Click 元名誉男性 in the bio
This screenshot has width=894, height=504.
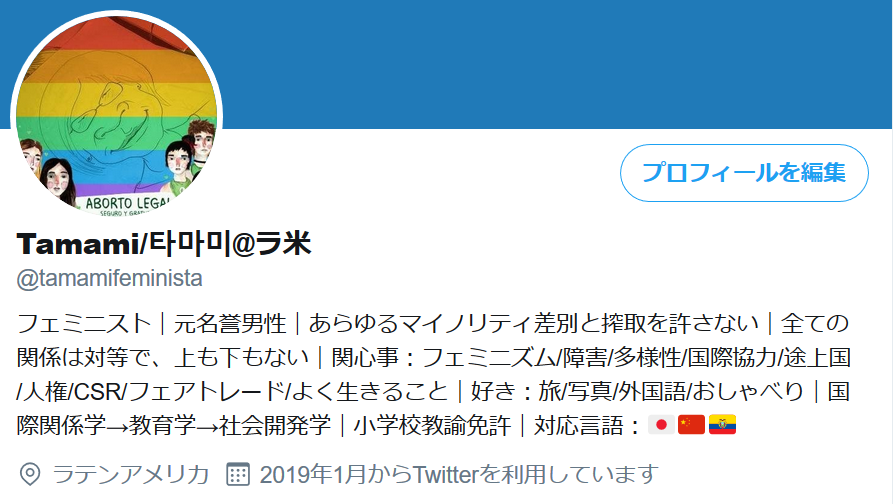pyautogui.click(x=230, y=324)
